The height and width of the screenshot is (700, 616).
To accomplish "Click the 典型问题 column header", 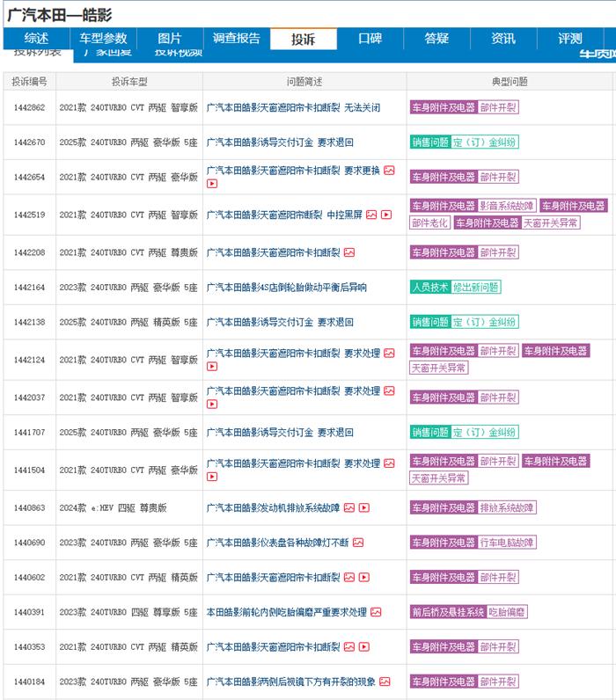I will [510, 82].
